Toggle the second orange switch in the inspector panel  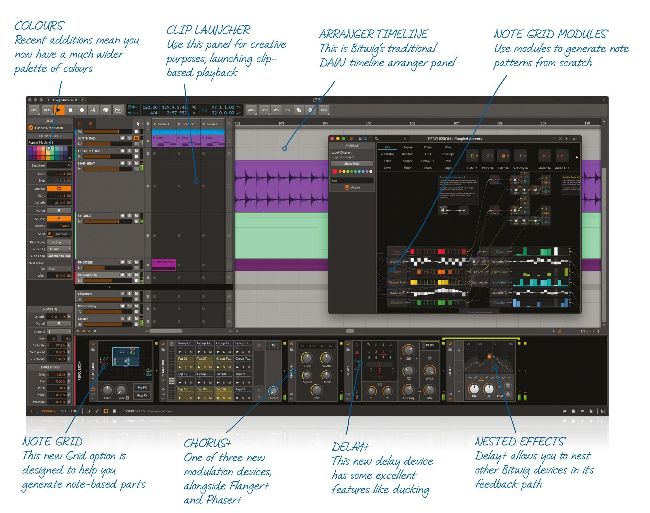(x=58, y=218)
